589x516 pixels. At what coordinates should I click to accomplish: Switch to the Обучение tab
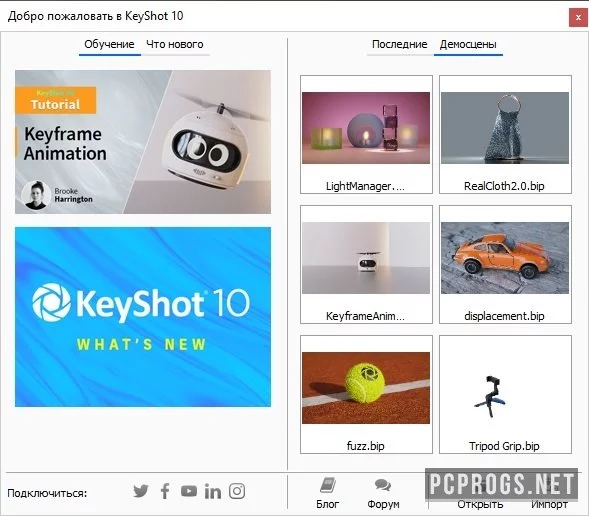[109, 44]
